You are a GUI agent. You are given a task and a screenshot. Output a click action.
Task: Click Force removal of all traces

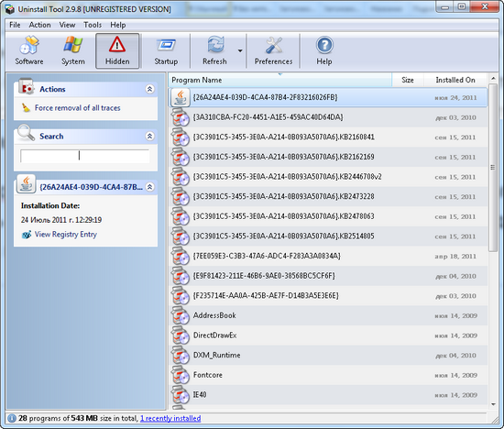(x=78, y=108)
